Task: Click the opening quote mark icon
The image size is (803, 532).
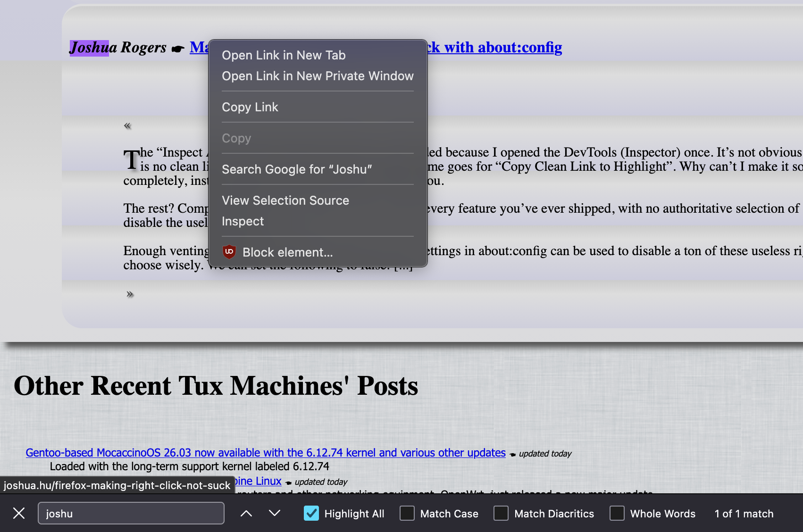Action: tap(127, 126)
